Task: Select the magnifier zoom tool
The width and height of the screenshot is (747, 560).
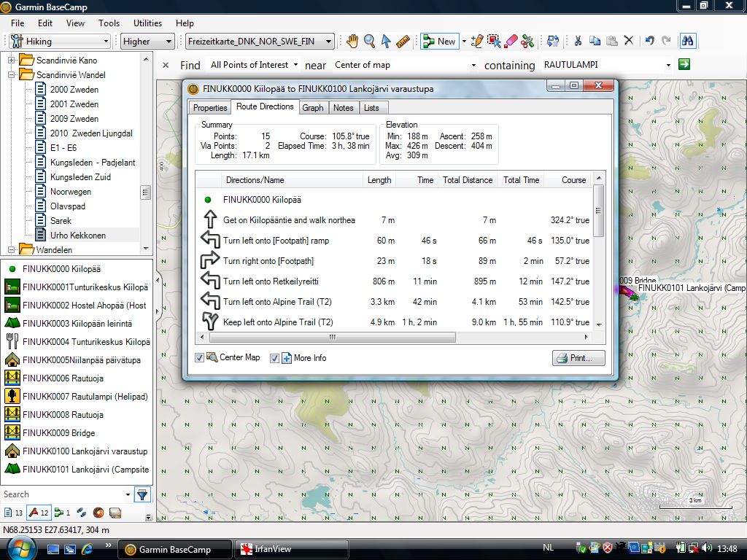Action: coord(370,42)
